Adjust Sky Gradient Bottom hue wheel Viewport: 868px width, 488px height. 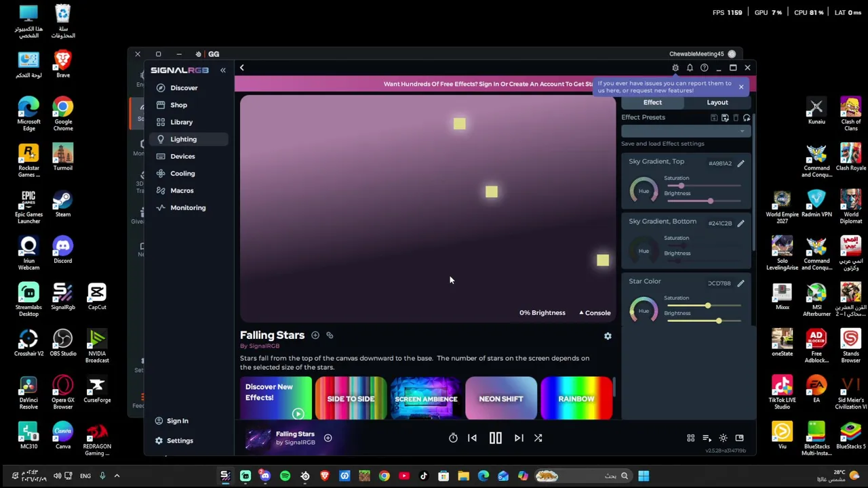(644, 251)
